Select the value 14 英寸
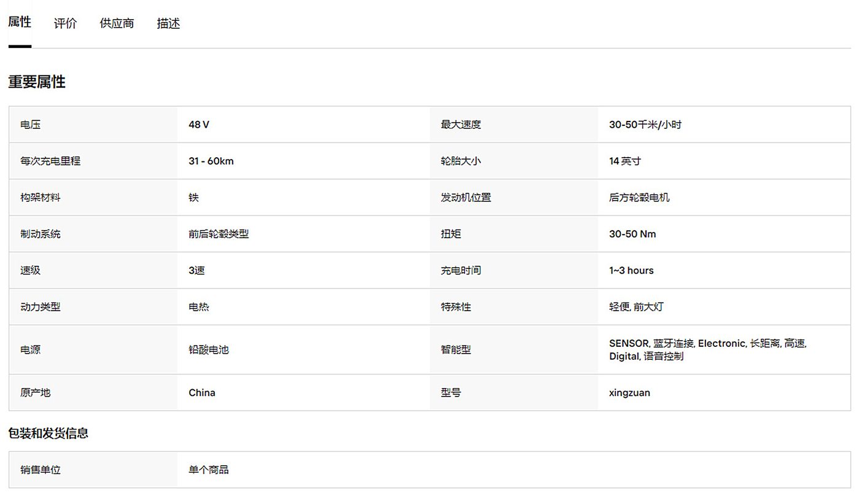The height and width of the screenshot is (504, 859). pos(625,161)
